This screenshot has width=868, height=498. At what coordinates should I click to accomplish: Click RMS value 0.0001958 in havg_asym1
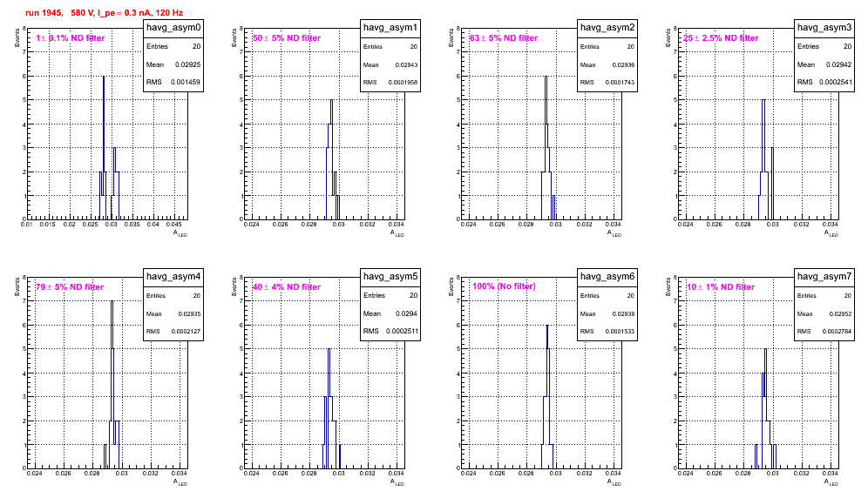[x=403, y=83]
